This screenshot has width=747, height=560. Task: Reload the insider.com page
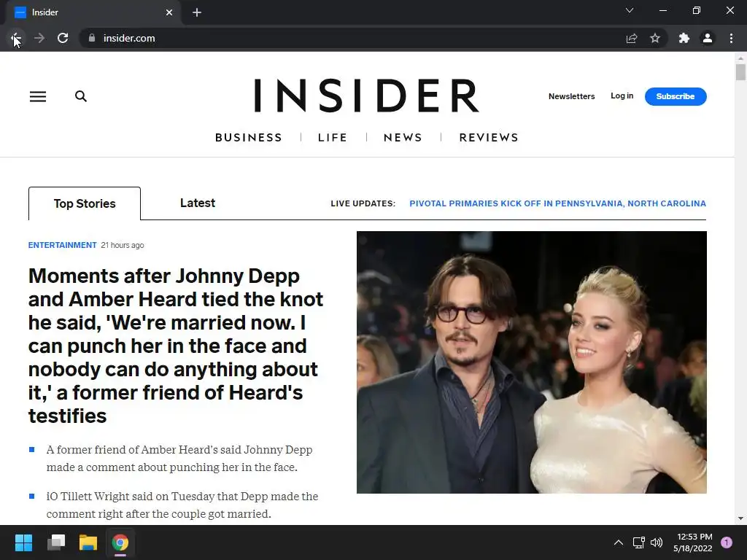[x=63, y=38]
